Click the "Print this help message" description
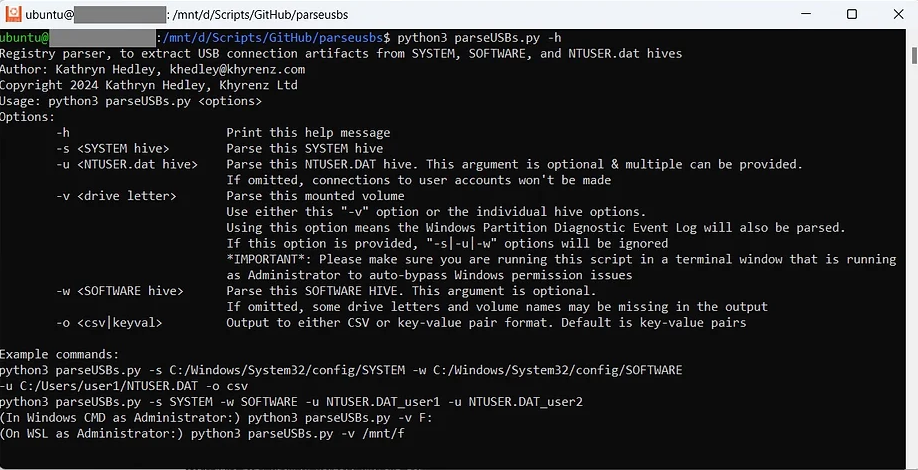 click(309, 133)
